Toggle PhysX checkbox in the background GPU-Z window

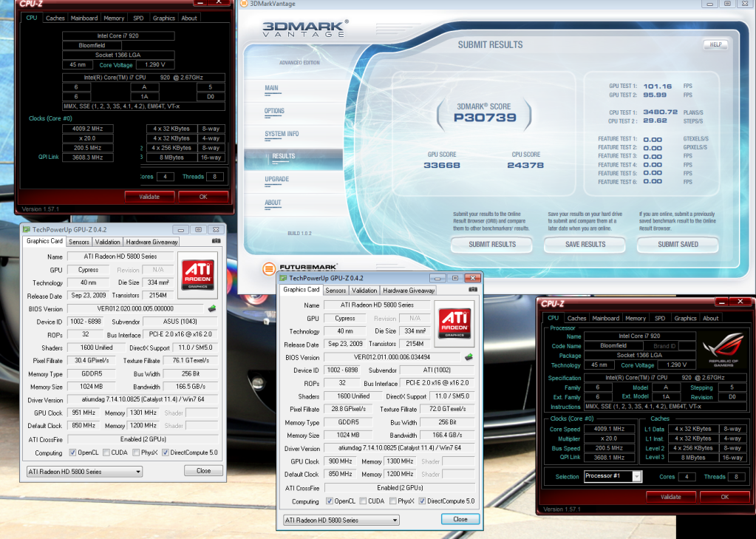[136, 452]
